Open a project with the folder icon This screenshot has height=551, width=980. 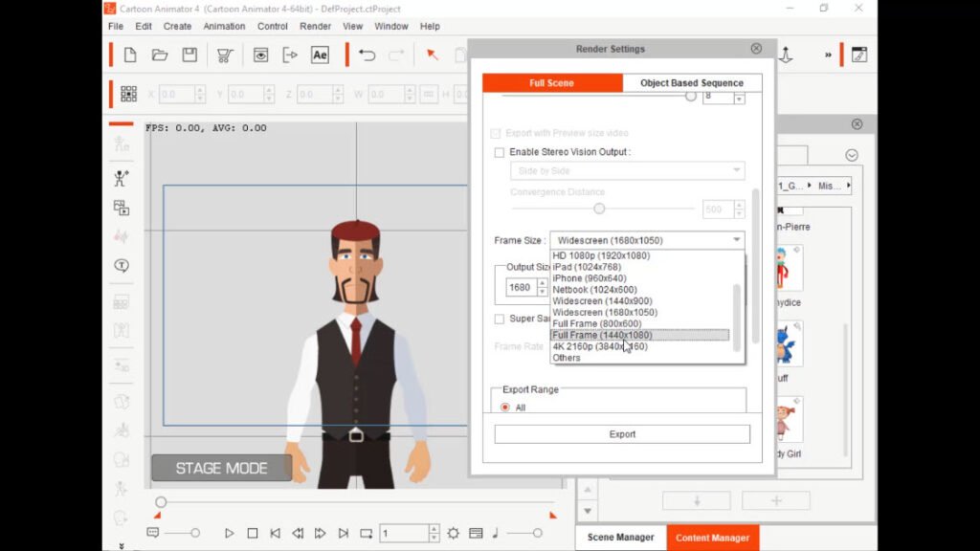click(160, 55)
